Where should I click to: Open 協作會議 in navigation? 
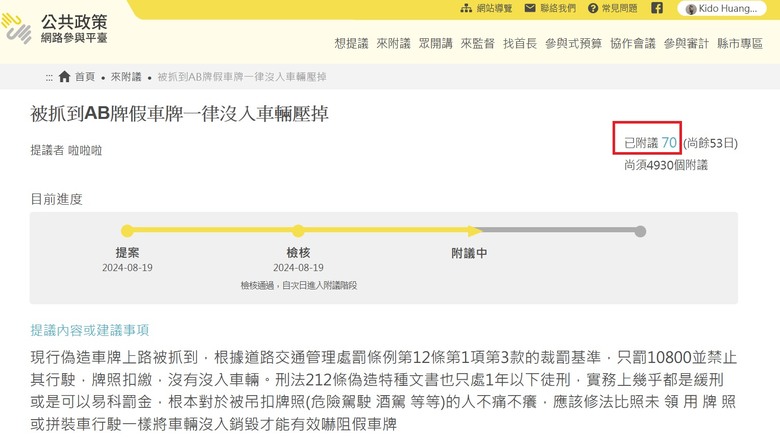(633, 44)
